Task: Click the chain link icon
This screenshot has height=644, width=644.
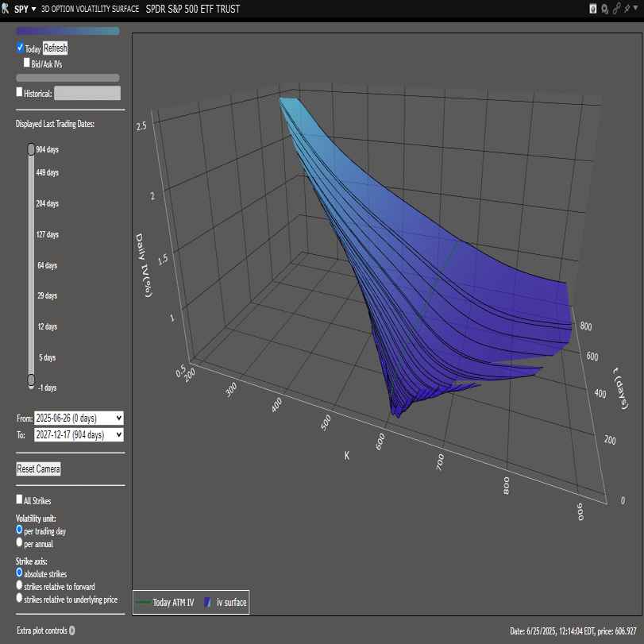Action: [x=616, y=9]
